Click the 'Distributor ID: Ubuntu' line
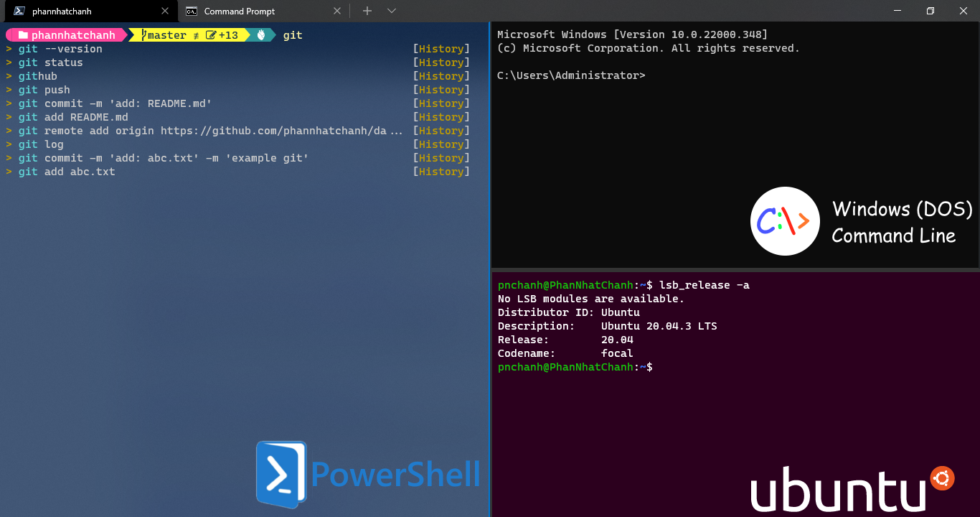The width and height of the screenshot is (980, 517). [x=569, y=312]
